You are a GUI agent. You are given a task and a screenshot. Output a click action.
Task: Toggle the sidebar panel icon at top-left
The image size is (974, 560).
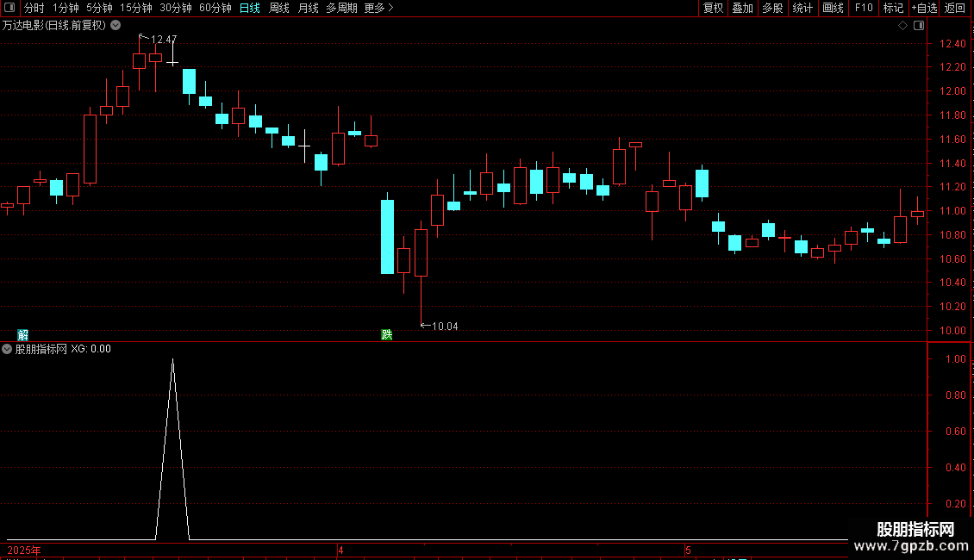click(9, 8)
